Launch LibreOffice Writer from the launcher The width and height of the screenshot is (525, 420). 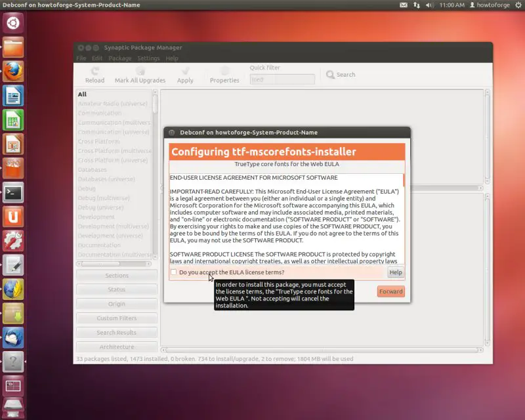pos(13,96)
